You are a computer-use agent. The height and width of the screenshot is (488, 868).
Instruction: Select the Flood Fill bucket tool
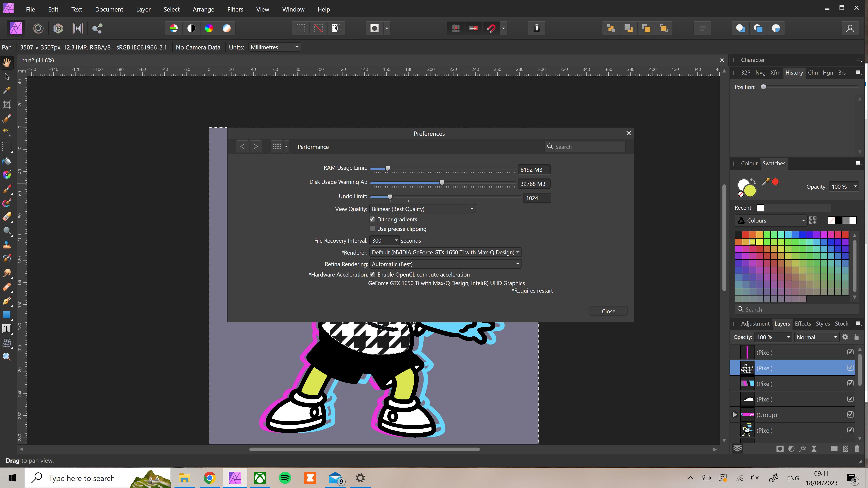click(7, 161)
